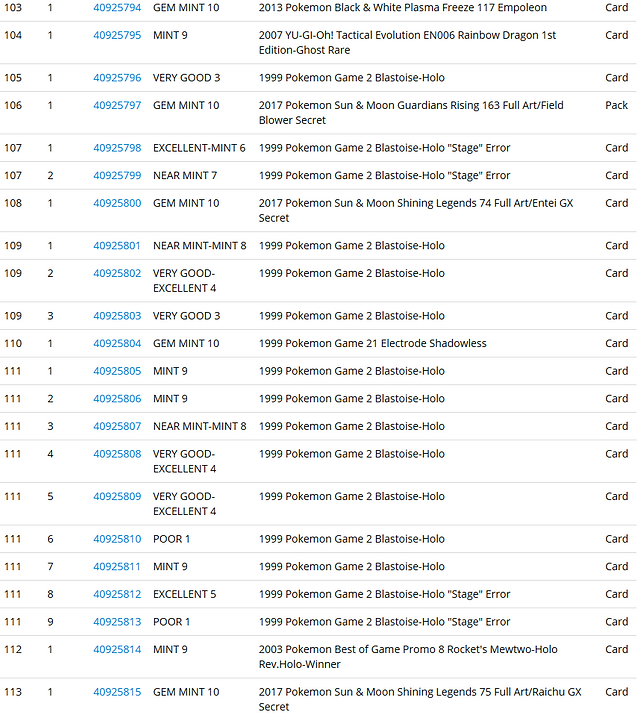Screen dimensions: 640x715
Task: Click grade POOR 1 for cert 40925810
Action: click(171, 539)
